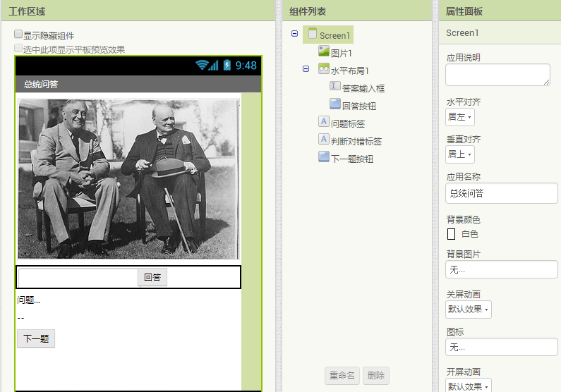Click the 应用名称 text field

[x=501, y=193]
